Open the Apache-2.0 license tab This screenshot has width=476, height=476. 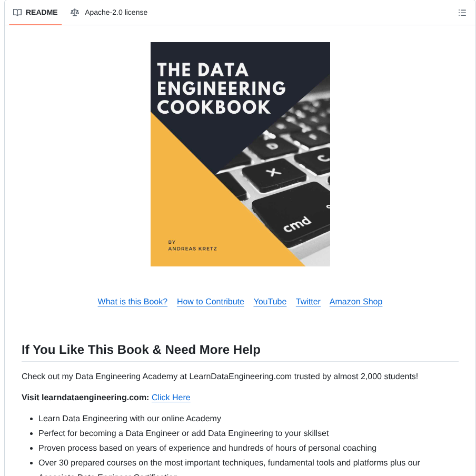point(116,13)
